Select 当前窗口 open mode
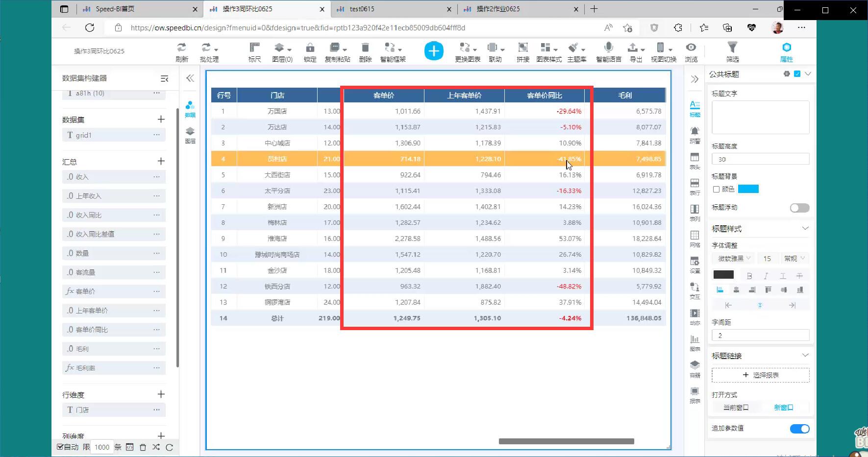The image size is (868, 457). [x=736, y=408]
